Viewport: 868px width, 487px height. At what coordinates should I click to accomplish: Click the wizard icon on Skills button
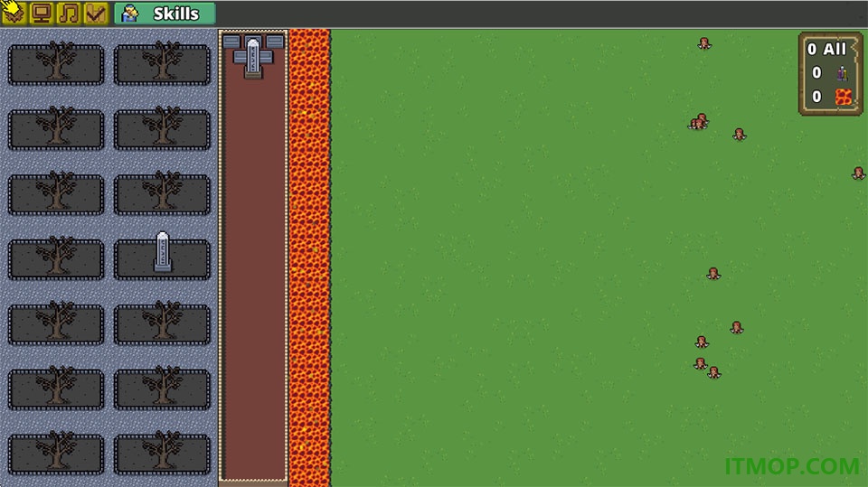[130, 14]
